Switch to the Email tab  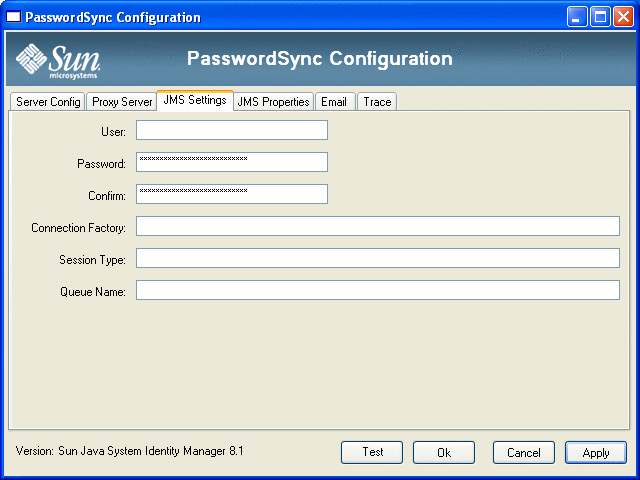(x=335, y=102)
